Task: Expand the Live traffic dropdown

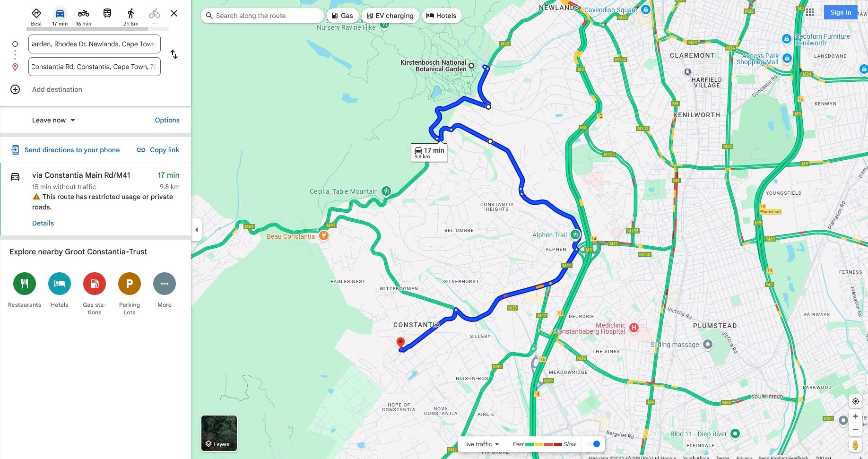Action: click(481, 444)
